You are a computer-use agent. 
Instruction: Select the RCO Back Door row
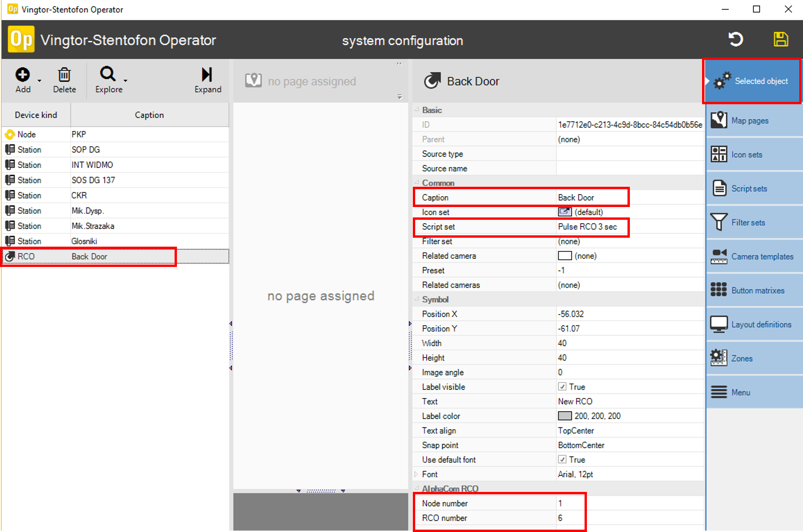point(90,257)
